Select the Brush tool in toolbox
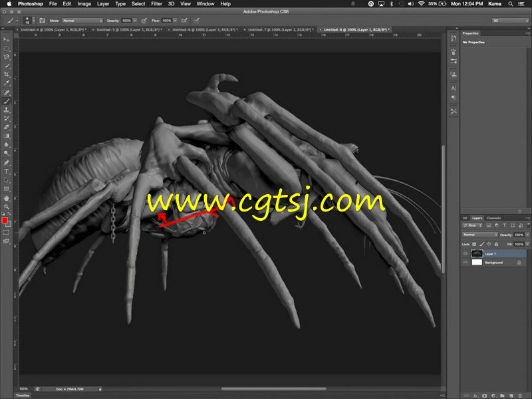 click(x=6, y=101)
